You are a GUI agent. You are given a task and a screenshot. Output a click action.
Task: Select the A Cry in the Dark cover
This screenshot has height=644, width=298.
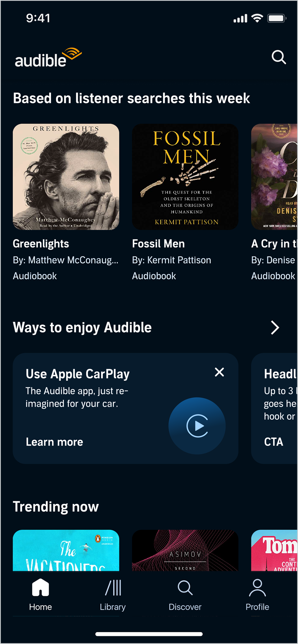tap(274, 177)
